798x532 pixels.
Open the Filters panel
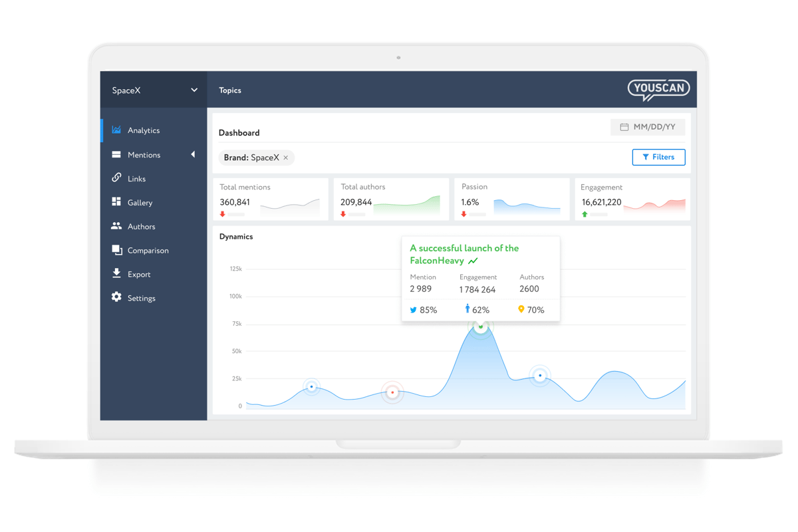coord(658,157)
